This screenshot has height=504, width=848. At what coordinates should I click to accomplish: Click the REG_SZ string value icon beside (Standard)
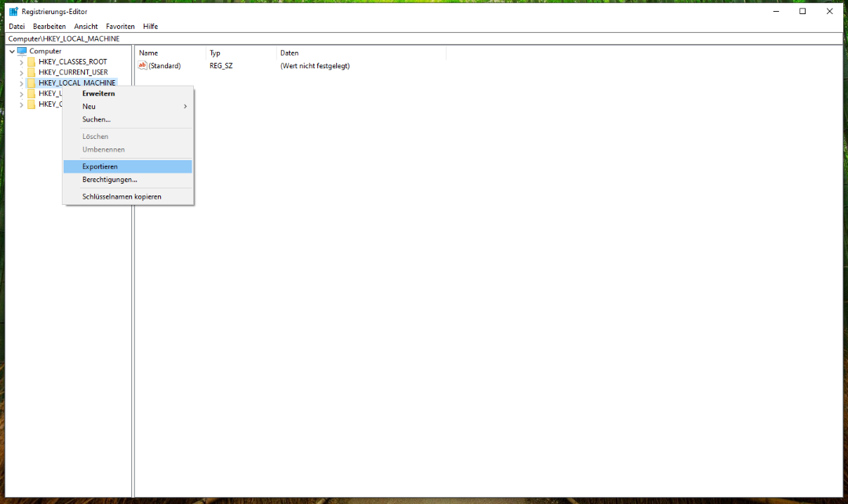pyautogui.click(x=141, y=65)
